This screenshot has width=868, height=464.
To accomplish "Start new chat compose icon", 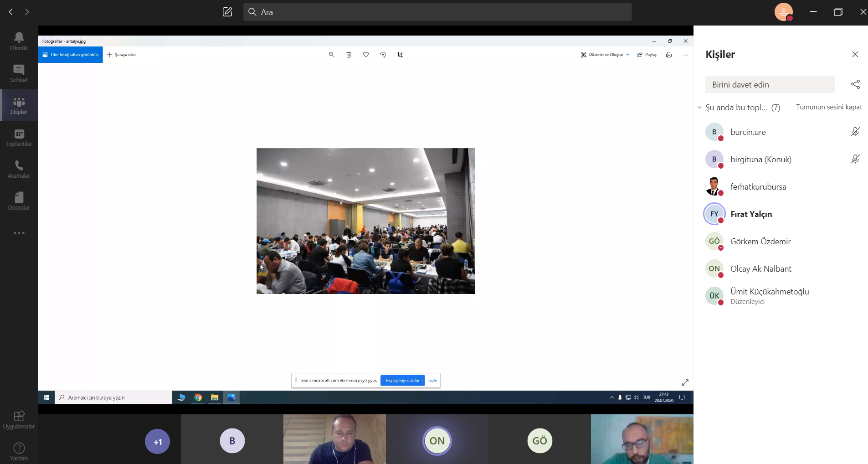I will coord(227,12).
